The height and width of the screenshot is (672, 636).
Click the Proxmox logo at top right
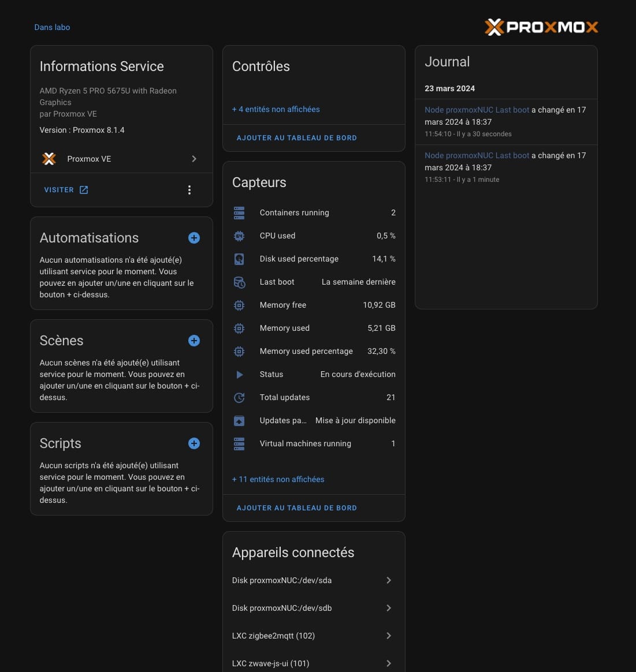541,27
